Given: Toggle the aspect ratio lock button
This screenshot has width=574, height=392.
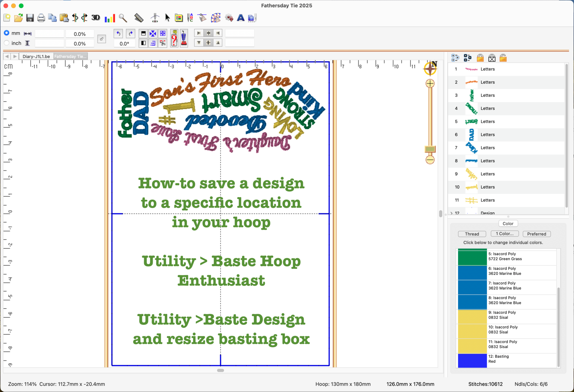Looking at the screenshot, I should pyautogui.click(x=102, y=39).
